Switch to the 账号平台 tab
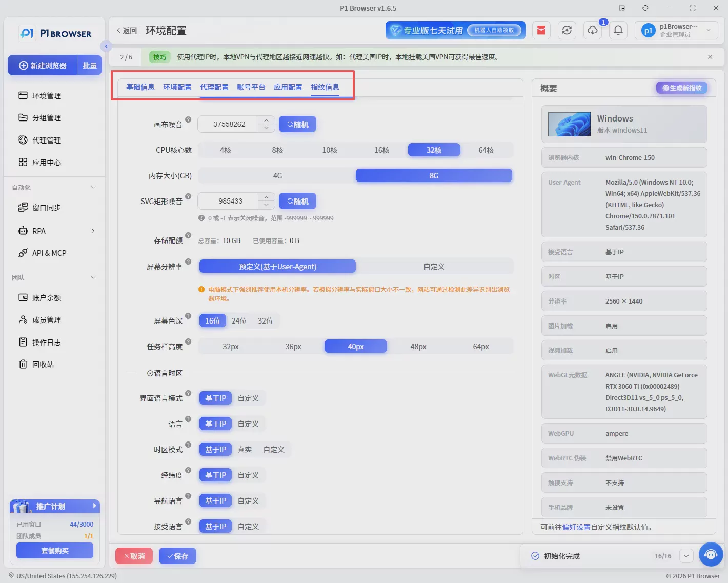The width and height of the screenshot is (728, 583). [251, 87]
